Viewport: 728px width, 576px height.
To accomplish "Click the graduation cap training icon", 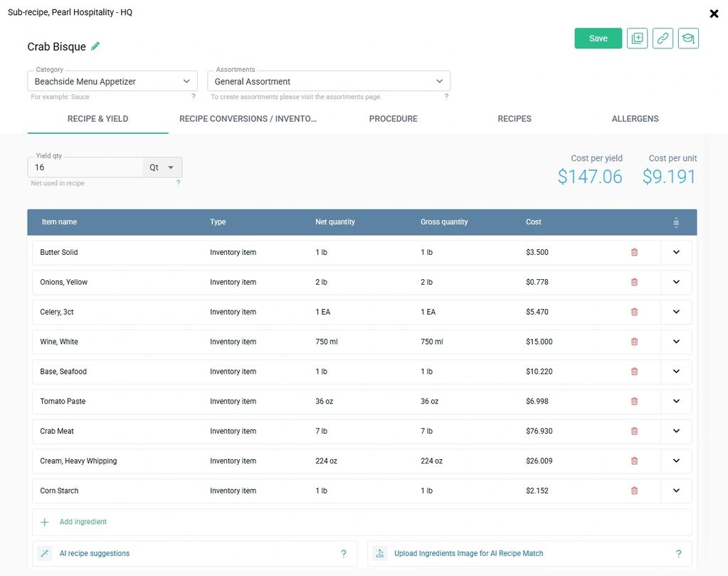I will [688, 38].
